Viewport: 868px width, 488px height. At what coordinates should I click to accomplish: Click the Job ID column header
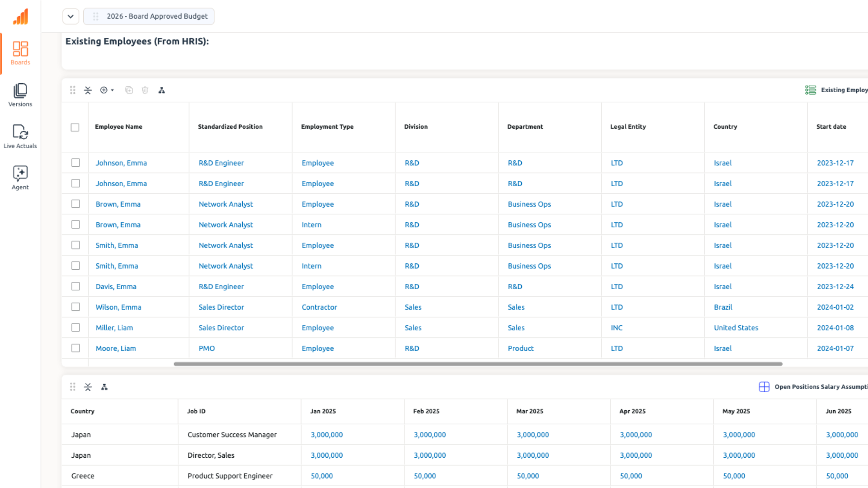pos(196,411)
